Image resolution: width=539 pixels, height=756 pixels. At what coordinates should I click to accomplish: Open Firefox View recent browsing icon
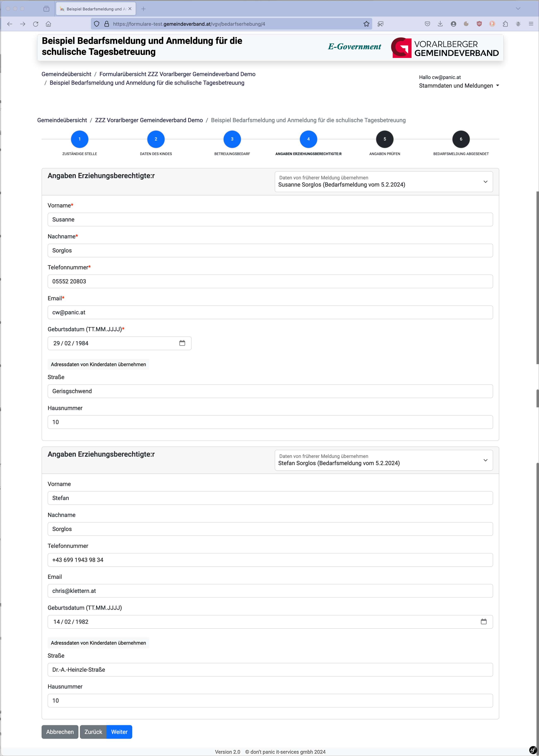(x=46, y=9)
